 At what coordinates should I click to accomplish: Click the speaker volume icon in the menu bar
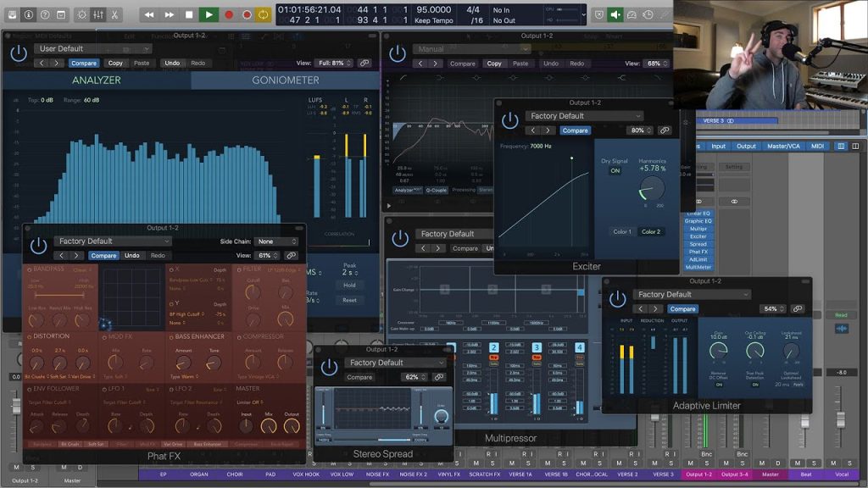(615, 14)
